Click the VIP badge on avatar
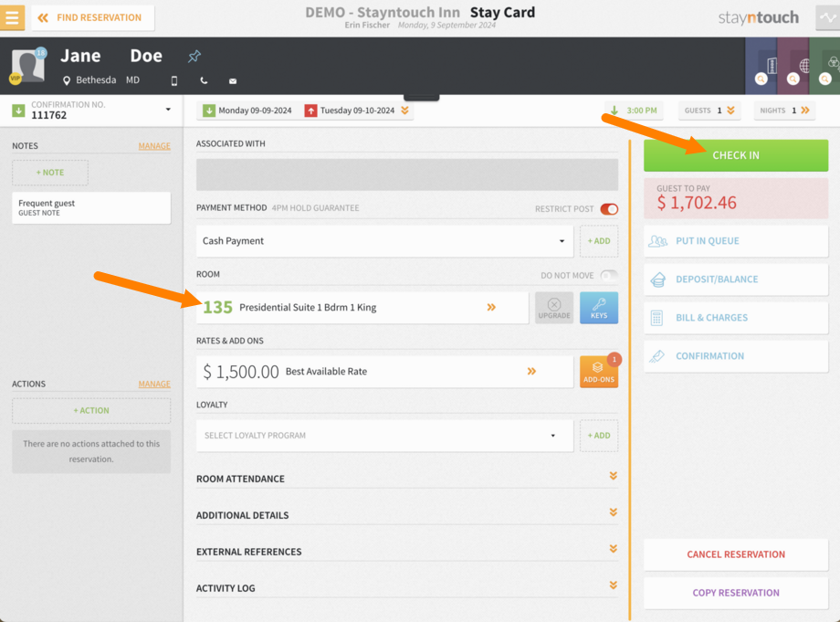The width and height of the screenshot is (840, 622). tap(15, 79)
